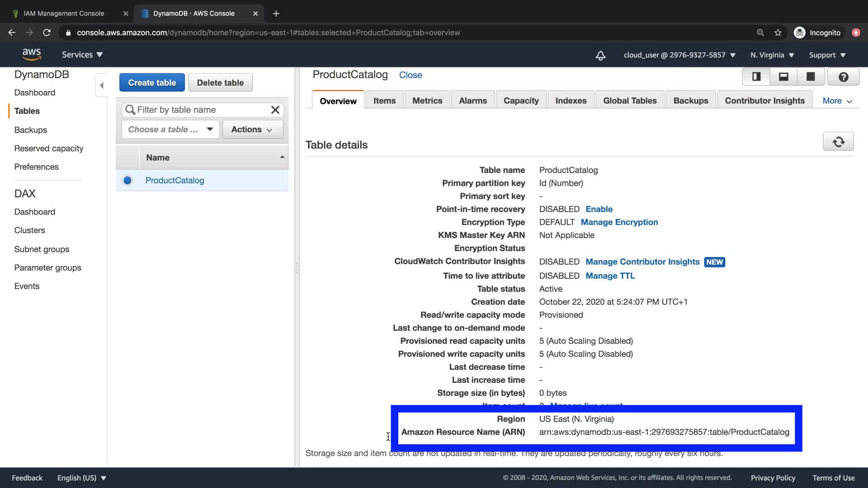Click the Manage TTL link
The image size is (868, 488).
(x=610, y=276)
